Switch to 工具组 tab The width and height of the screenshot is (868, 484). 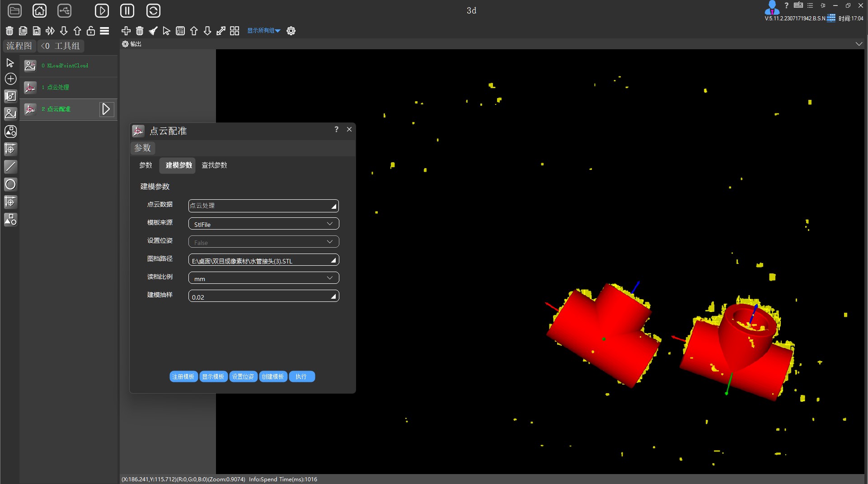pyautogui.click(x=61, y=46)
